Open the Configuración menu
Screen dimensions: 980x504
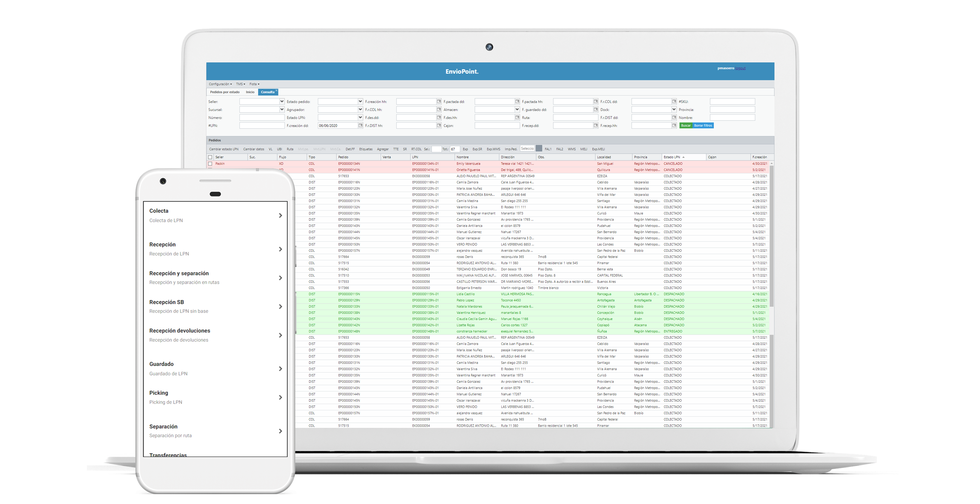click(x=220, y=84)
